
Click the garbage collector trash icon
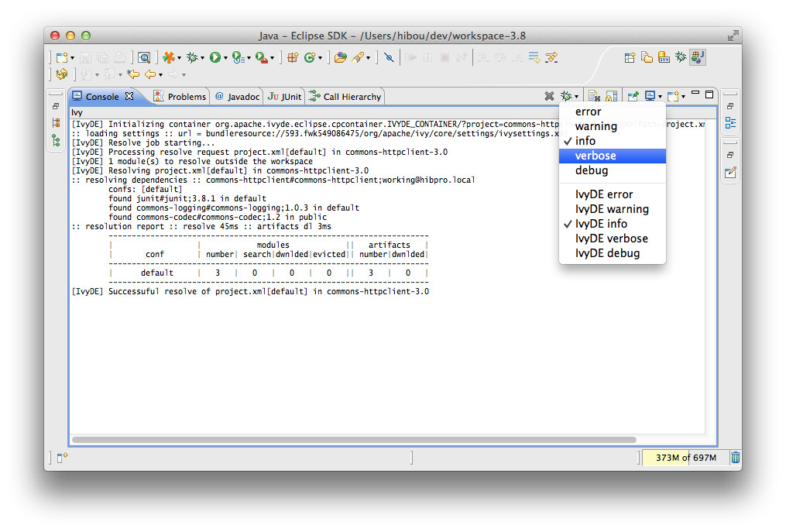pos(735,458)
